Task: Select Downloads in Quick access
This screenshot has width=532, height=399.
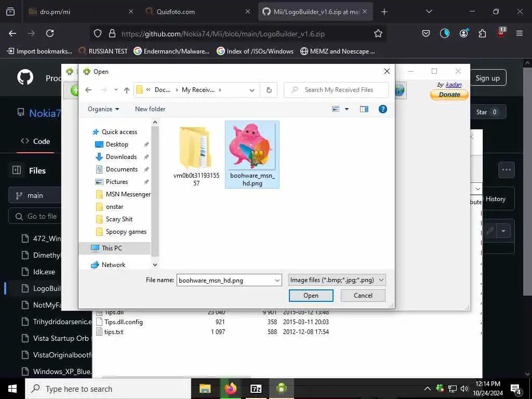Action: tap(121, 157)
